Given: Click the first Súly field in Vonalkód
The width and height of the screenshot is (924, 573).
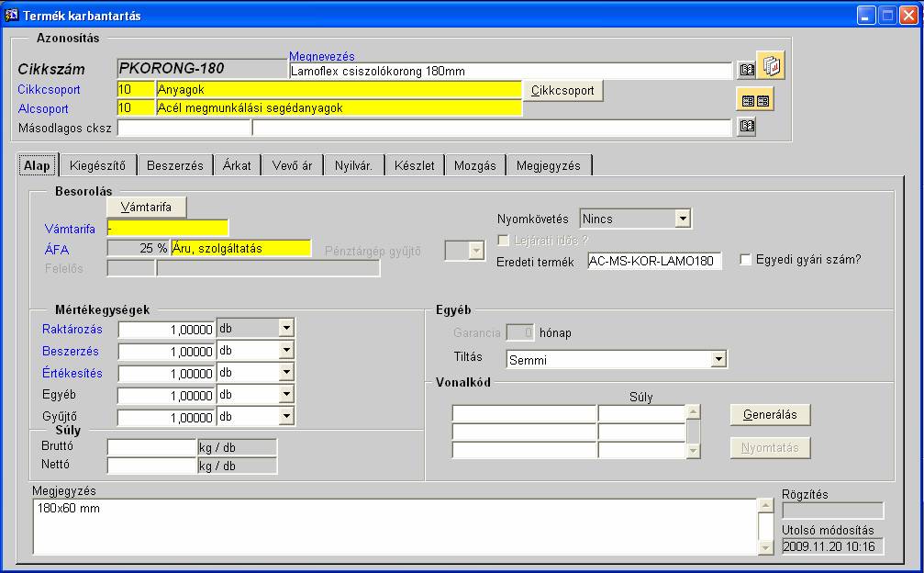Looking at the screenshot, I should click(641, 413).
